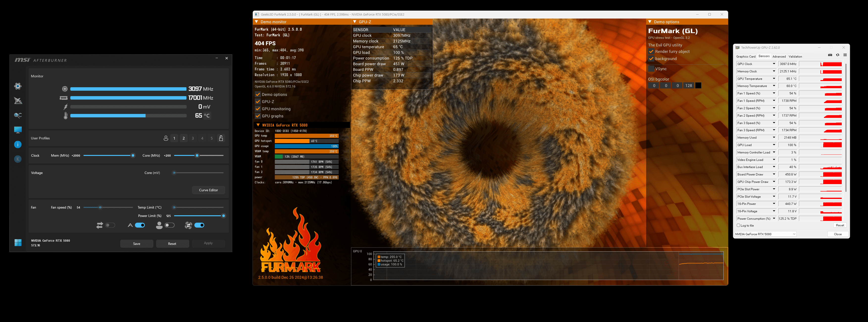Open MSI Afterburner settings gear icon

tap(18, 86)
